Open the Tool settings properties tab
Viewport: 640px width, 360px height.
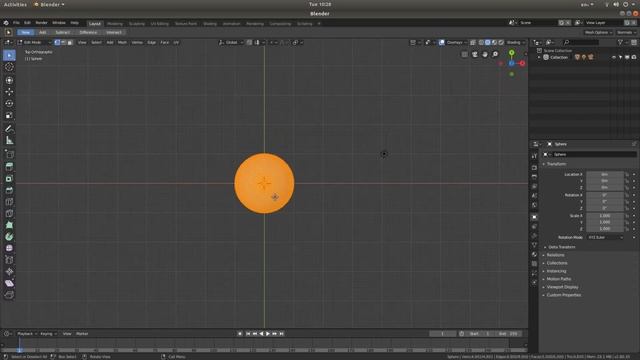click(x=534, y=156)
